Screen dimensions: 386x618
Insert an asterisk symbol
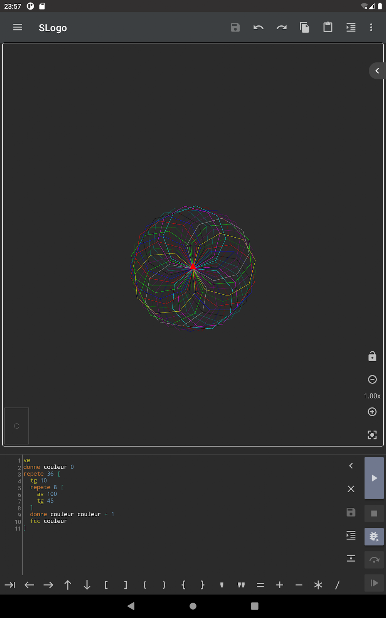[x=318, y=585]
